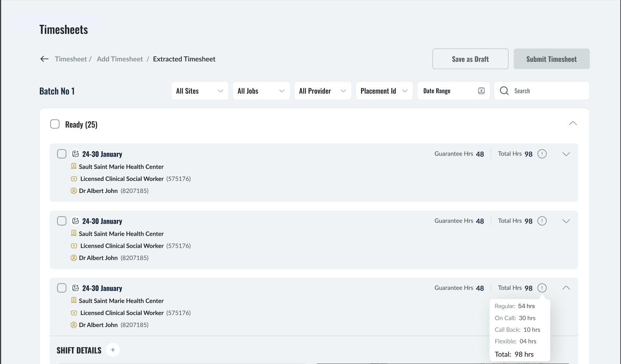Click the job badge icon on the second card

point(74,246)
